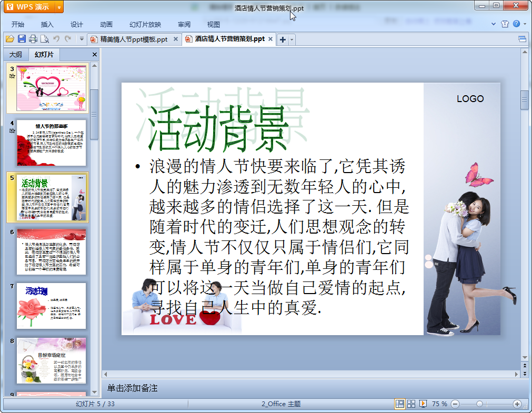The width and height of the screenshot is (532, 413).
Task: Select slide 7 活动主题 thumbnail
Action: click(x=51, y=306)
